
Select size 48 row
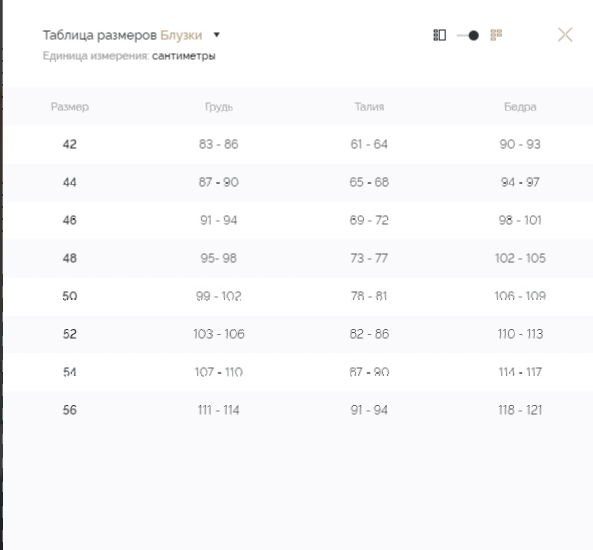click(298, 258)
